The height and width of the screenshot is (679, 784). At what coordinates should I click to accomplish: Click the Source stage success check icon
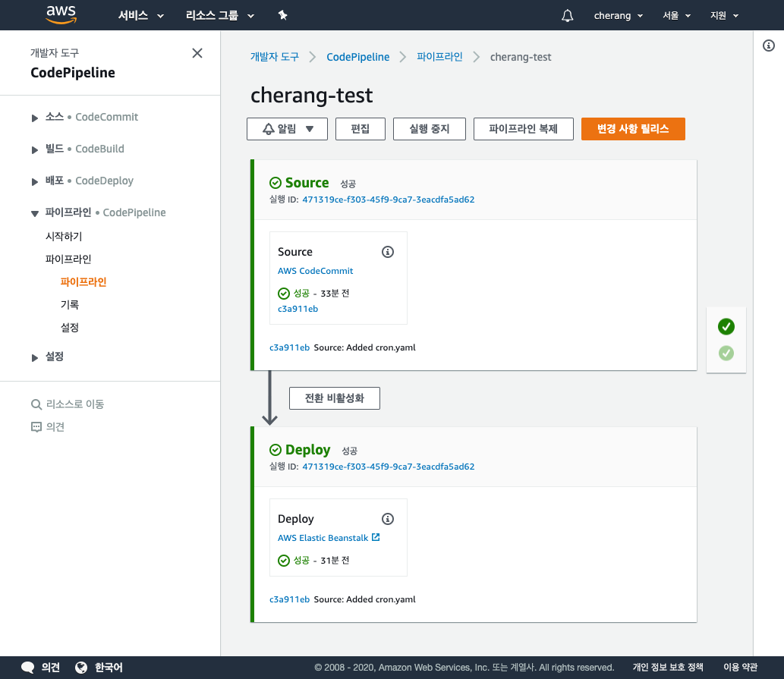coord(276,183)
